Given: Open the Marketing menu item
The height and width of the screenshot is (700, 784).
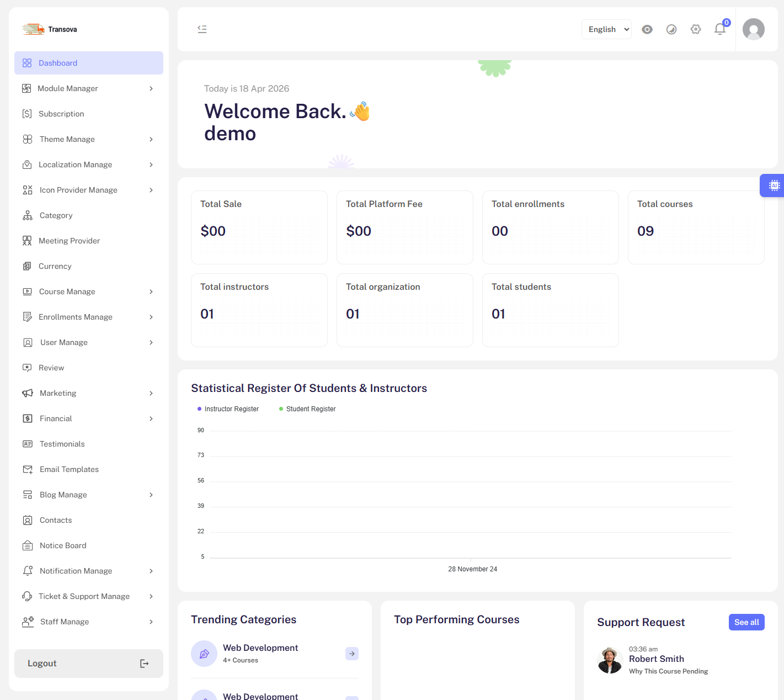Looking at the screenshot, I should click(89, 393).
